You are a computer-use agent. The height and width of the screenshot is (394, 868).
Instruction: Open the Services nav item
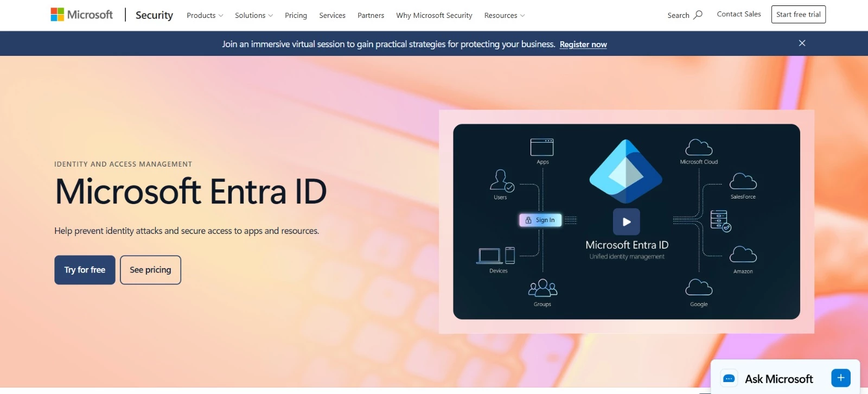pos(332,15)
